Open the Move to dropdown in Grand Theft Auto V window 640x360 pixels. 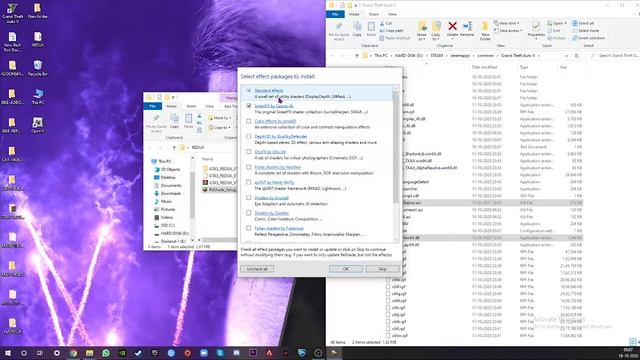point(422,31)
